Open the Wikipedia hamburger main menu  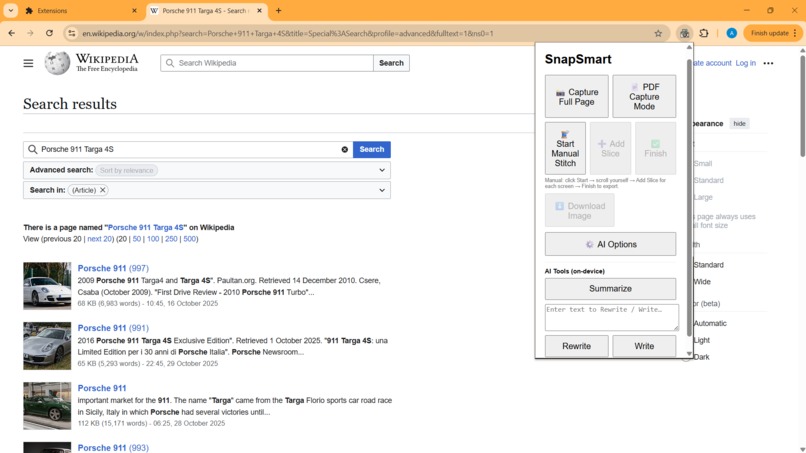click(x=28, y=63)
